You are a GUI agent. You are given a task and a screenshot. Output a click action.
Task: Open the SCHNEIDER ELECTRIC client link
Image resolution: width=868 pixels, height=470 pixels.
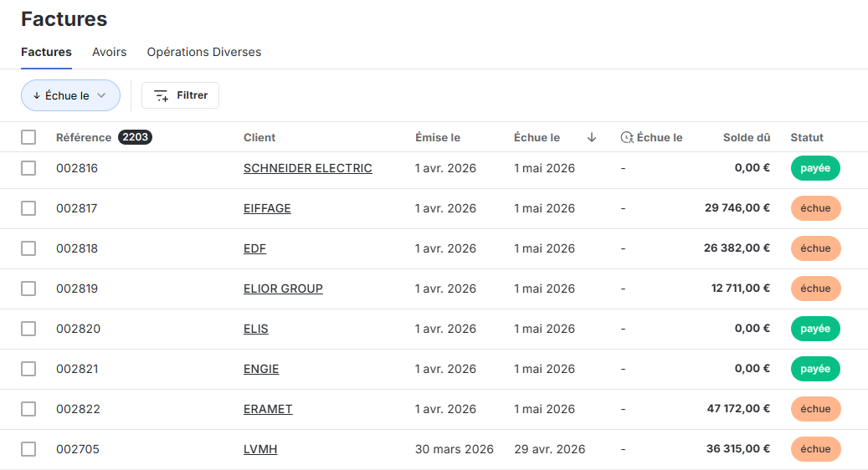[308, 168]
